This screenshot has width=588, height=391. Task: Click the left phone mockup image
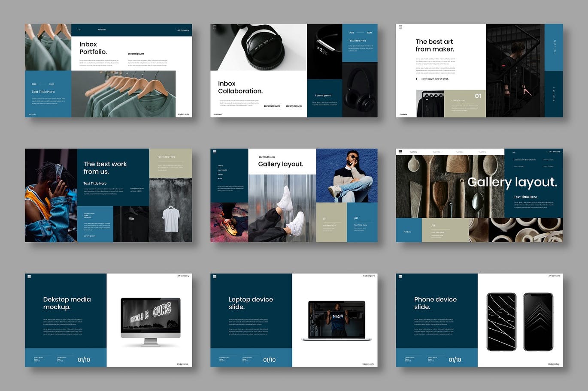(501, 322)
